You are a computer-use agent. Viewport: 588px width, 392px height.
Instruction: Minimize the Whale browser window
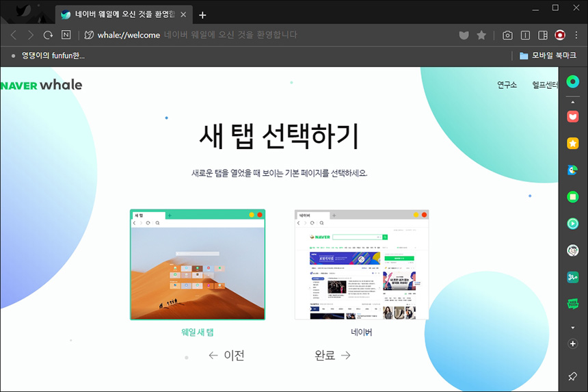click(535, 8)
